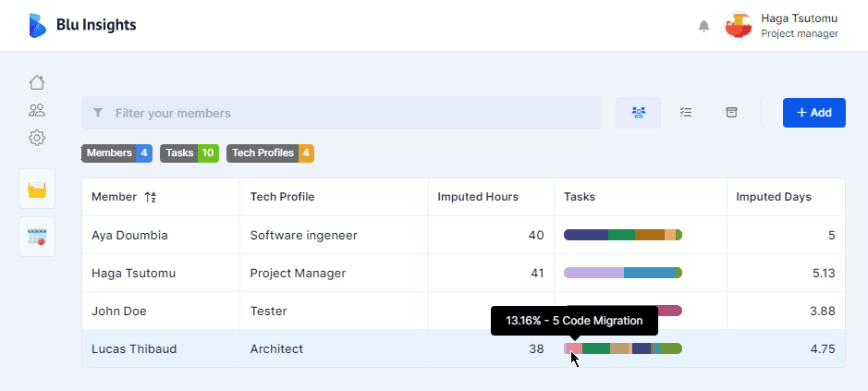This screenshot has height=391, width=868.
Task: Focus the 'Filter your members' field
Action: 341,113
